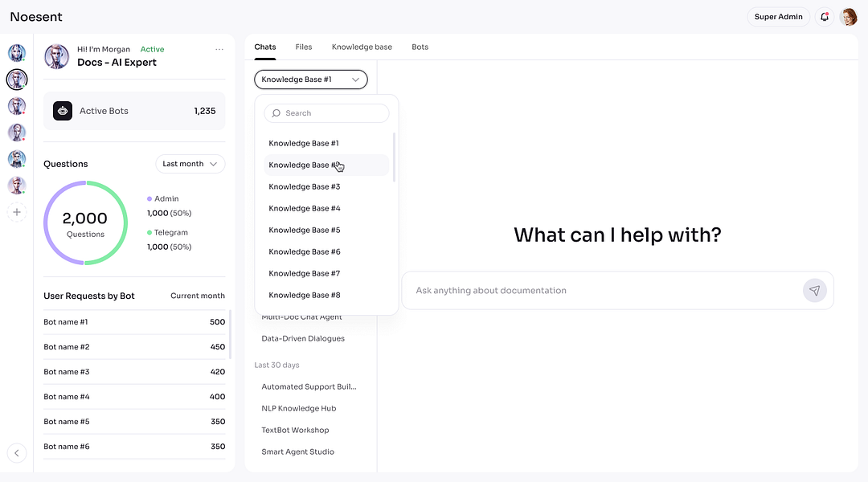The width and height of the screenshot is (868, 482).
Task: Send the message with paper plane icon
Action: (x=814, y=291)
